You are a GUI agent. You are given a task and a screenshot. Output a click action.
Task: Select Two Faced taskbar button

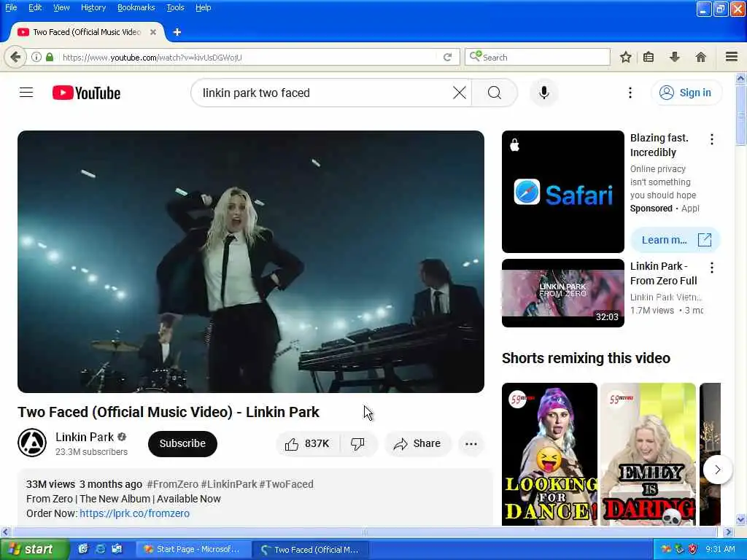[311, 550]
